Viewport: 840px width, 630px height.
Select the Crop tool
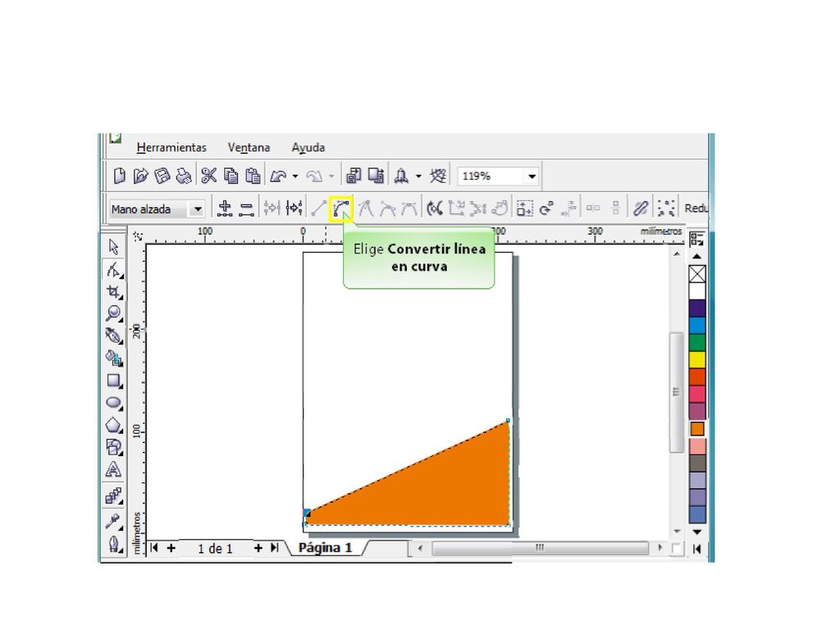113,292
